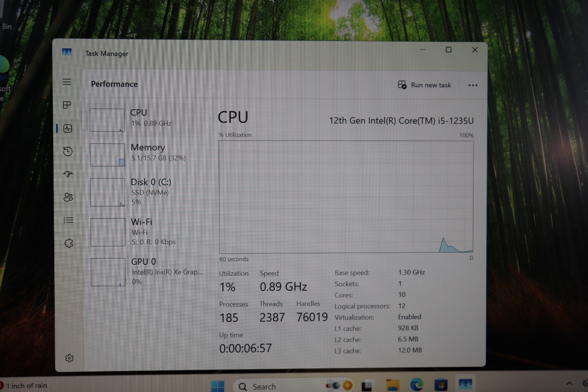Click the CPU mini graph thumbnail
Screen dimensions: 588x392
click(x=107, y=120)
